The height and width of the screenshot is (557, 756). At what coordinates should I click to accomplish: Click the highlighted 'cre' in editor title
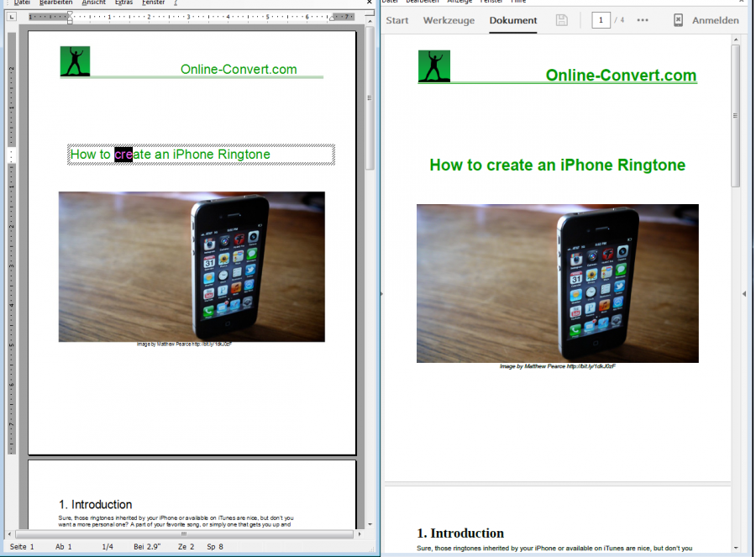coord(123,155)
